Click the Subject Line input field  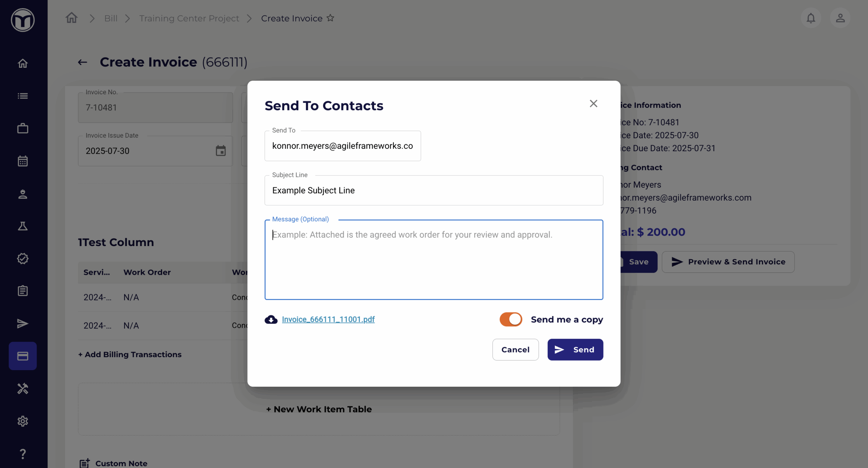pos(434,190)
